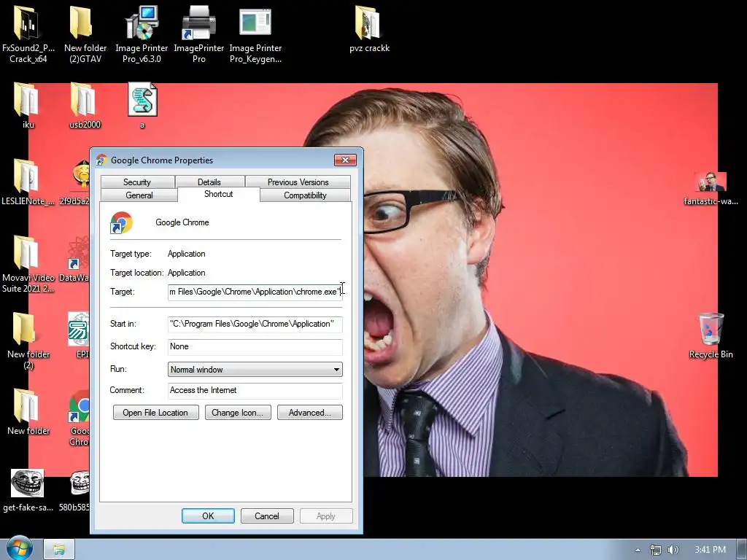
Task: Select the Movavi Video Suite 2021 folder
Action: pyautogui.click(x=28, y=264)
